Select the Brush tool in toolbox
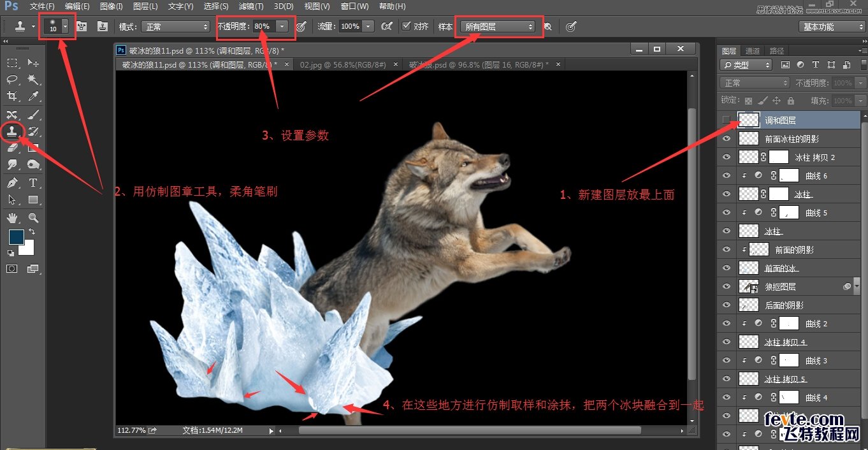Screen dimensions: 868x450 (x=33, y=115)
